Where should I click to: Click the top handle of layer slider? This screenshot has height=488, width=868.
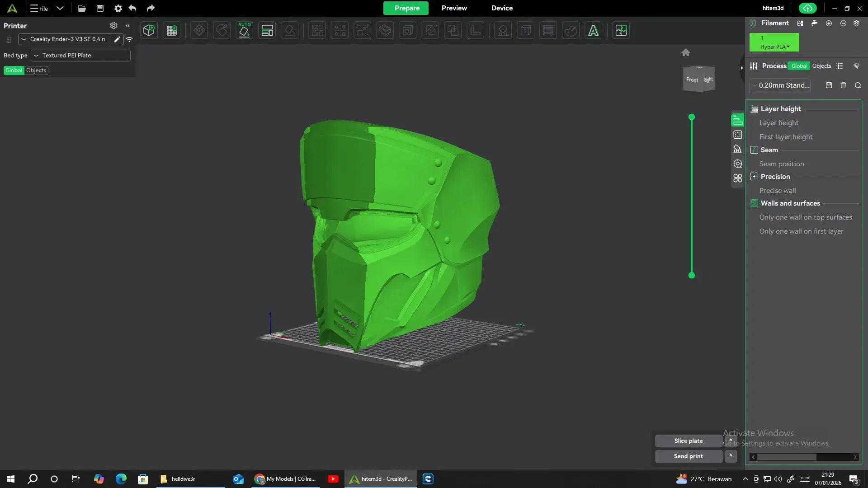point(691,117)
